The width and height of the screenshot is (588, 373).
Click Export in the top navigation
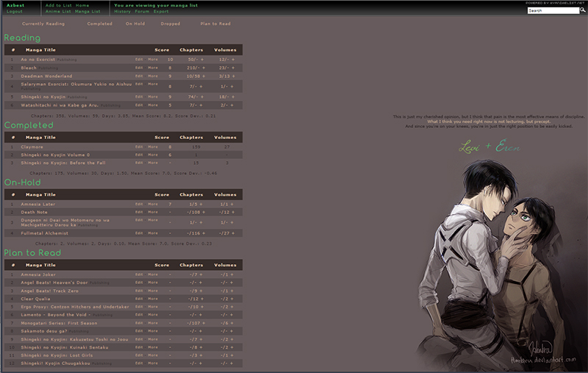click(161, 12)
